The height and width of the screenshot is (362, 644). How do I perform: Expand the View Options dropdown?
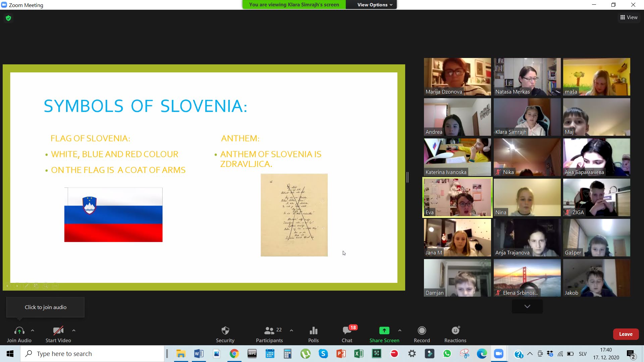pos(374,5)
